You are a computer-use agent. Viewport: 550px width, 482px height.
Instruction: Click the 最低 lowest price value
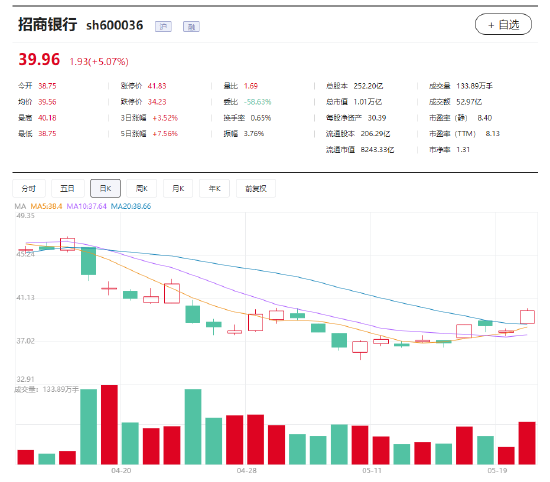tap(47, 133)
